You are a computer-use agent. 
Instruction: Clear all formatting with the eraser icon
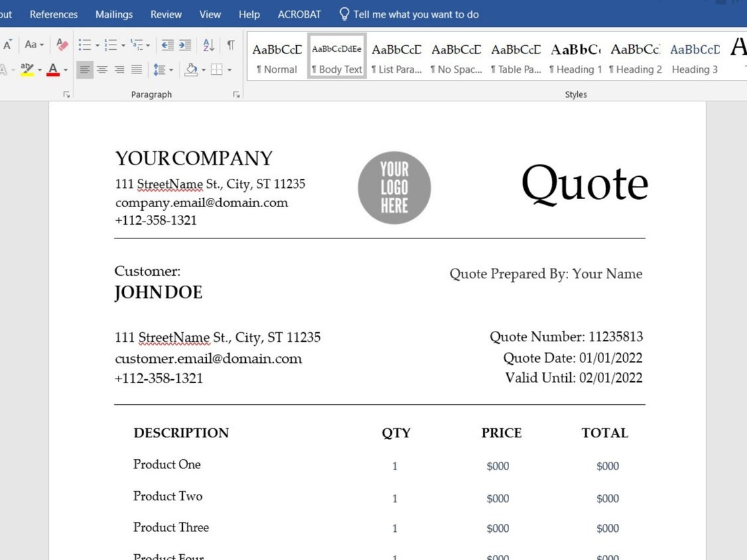[x=62, y=43]
